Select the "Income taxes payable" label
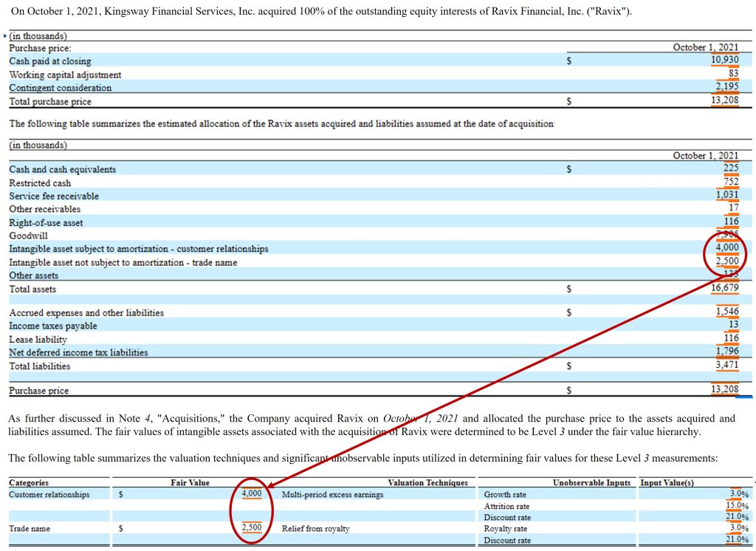 coord(53,326)
